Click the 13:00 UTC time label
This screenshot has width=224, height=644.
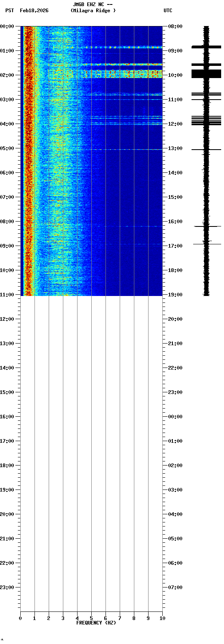point(175,148)
